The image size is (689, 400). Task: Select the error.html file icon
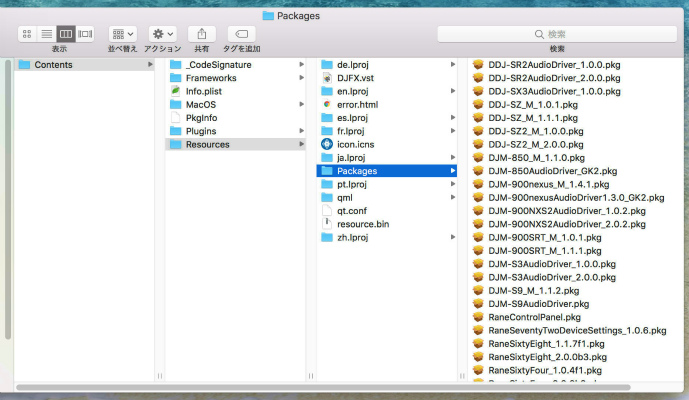[327, 105]
